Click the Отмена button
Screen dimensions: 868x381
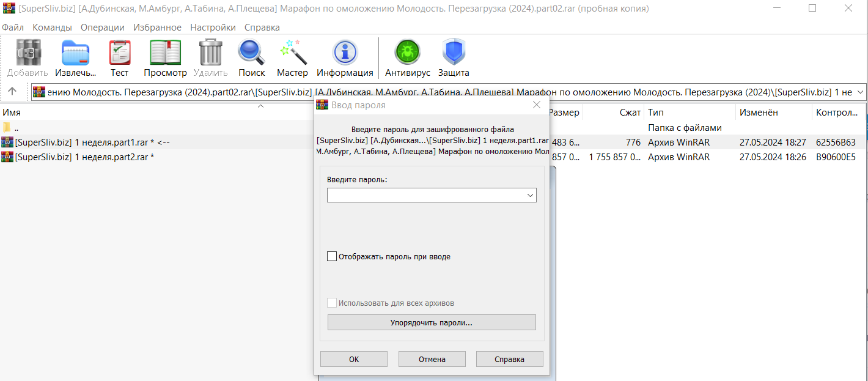(432, 359)
